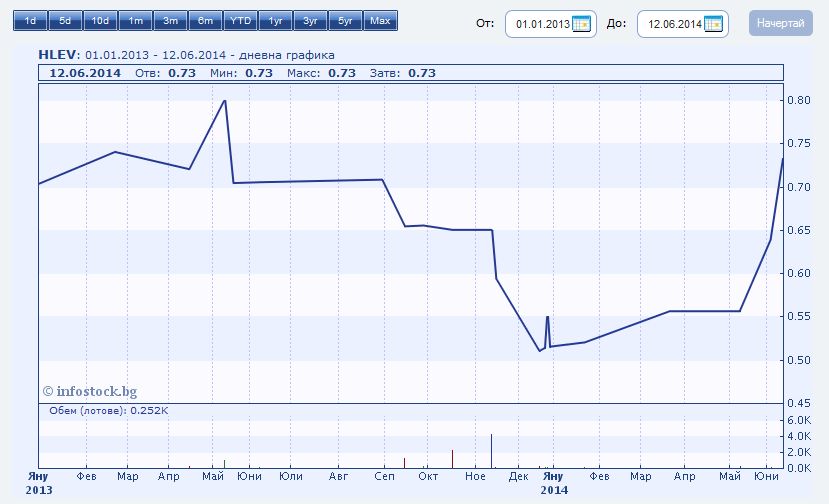Screen dimensions: 829x504
Task: Click the 6.0K volume axis label
Action: tap(799, 420)
